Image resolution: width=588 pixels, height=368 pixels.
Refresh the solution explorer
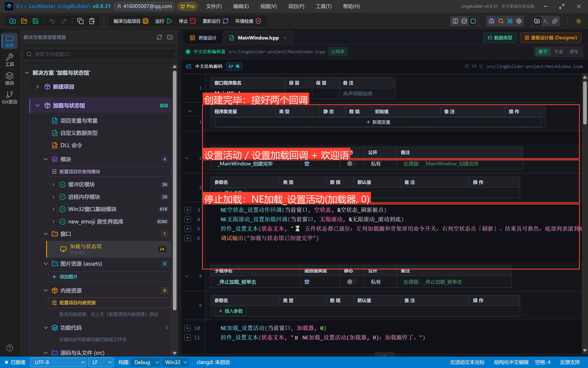(x=159, y=37)
